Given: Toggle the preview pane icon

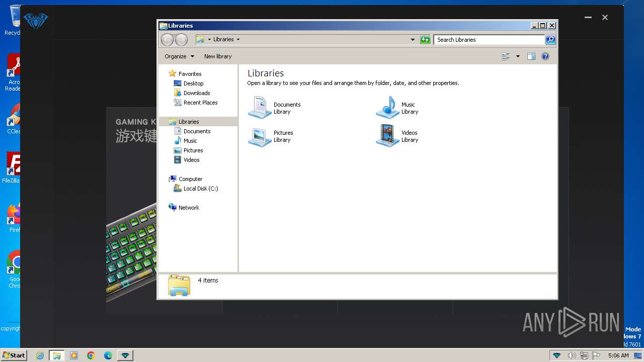Looking at the screenshot, I should (531, 56).
